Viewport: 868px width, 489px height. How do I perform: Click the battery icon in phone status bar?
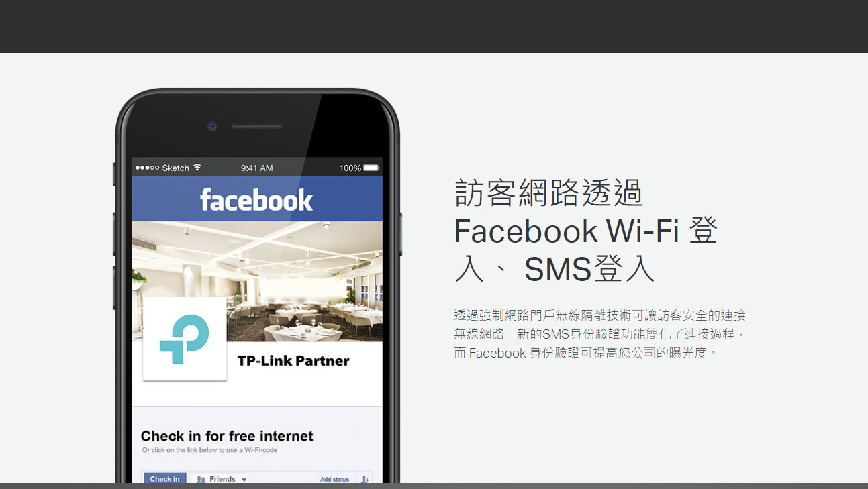coord(371,168)
